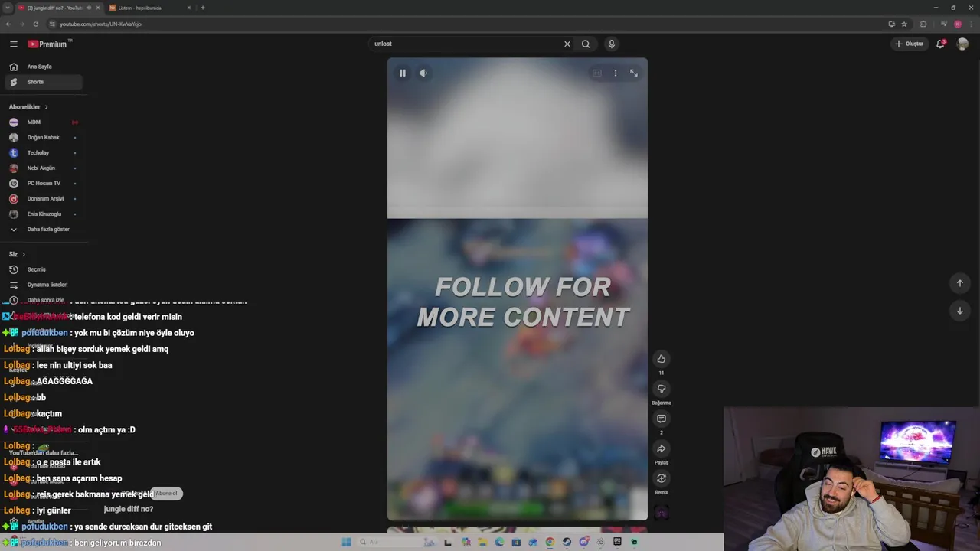Open Chrome media control icon

pos(943,24)
